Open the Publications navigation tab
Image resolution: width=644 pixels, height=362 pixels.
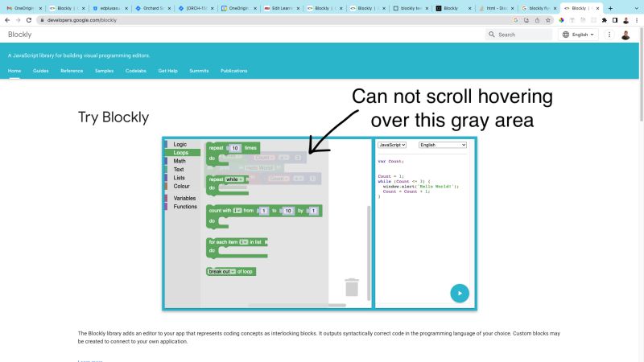[234, 71]
